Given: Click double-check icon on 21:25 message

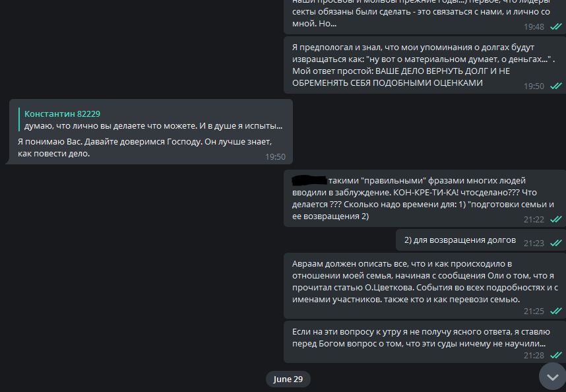Looking at the screenshot, I should pos(555,311).
